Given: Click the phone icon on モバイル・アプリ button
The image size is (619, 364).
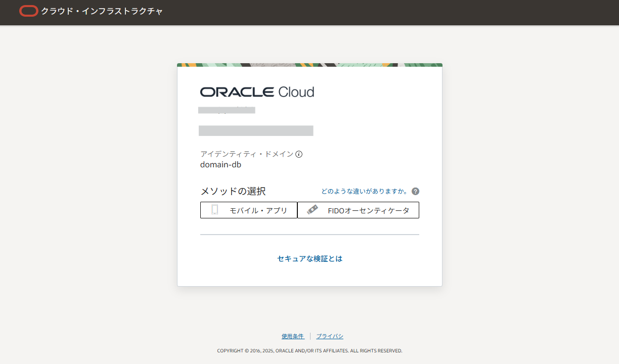Looking at the screenshot, I should (x=213, y=210).
